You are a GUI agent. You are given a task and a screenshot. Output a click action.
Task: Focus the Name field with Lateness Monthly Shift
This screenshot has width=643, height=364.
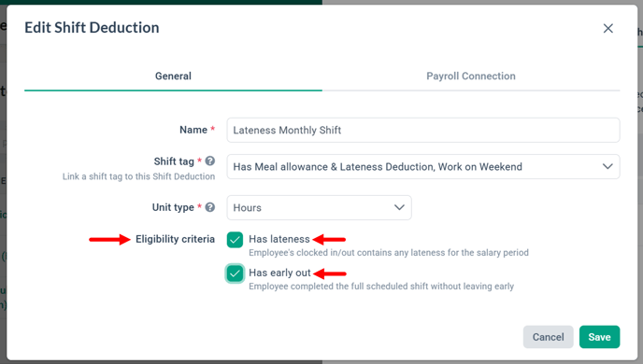tap(423, 131)
